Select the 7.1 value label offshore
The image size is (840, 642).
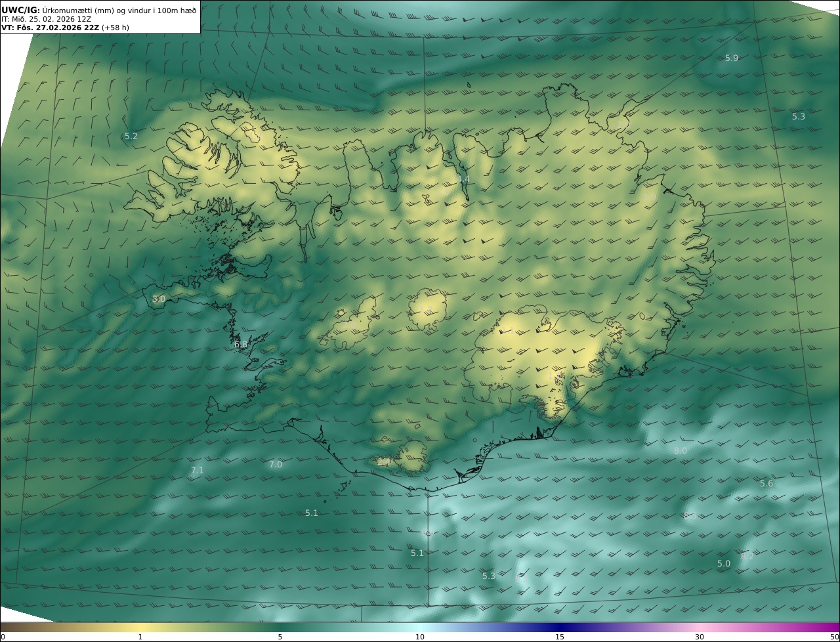click(x=197, y=471)
